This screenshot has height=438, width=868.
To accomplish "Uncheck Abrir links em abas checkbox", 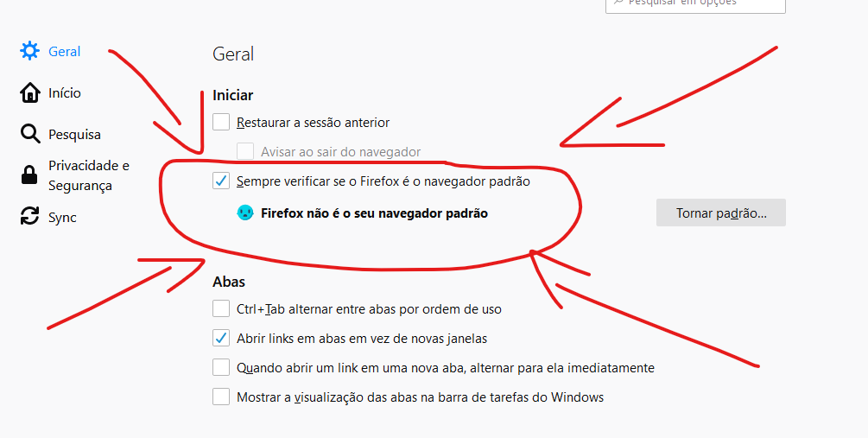I will pyautogui.click(x=221, y=338).
